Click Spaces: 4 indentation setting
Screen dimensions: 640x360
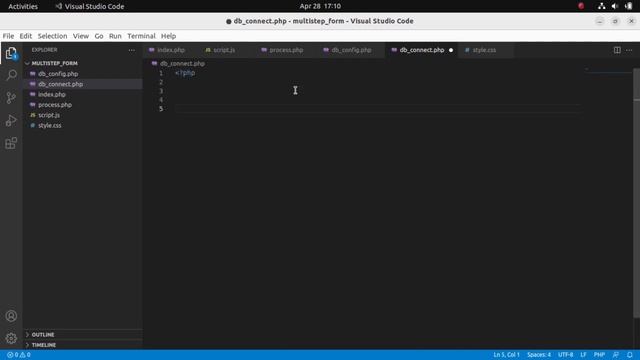pyautogui.click(x=539, y=355)
